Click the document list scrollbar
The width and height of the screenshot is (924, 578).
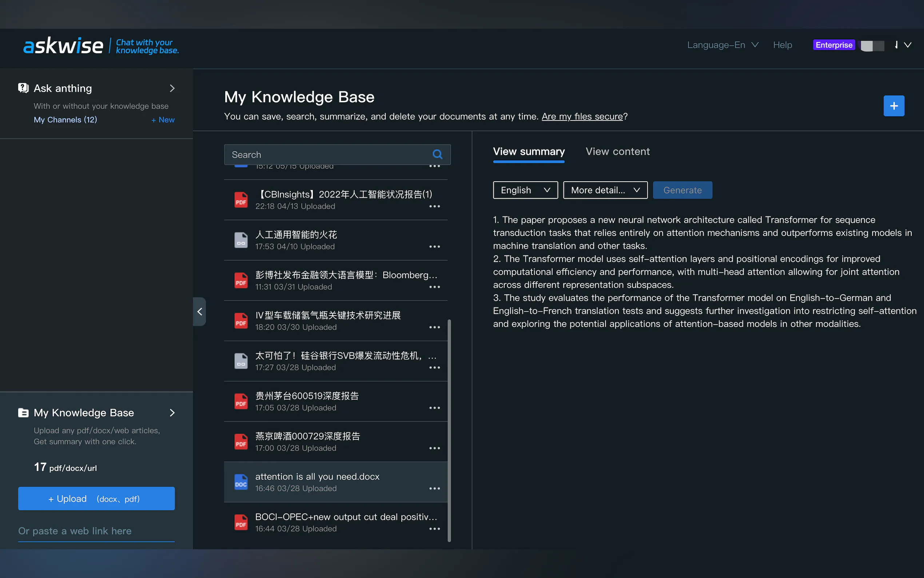(449, 430)
